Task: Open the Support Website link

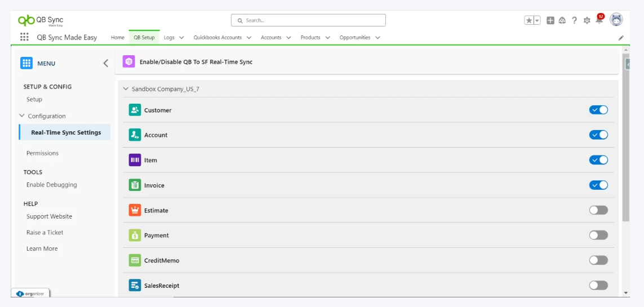Action: tap(49, 216)
